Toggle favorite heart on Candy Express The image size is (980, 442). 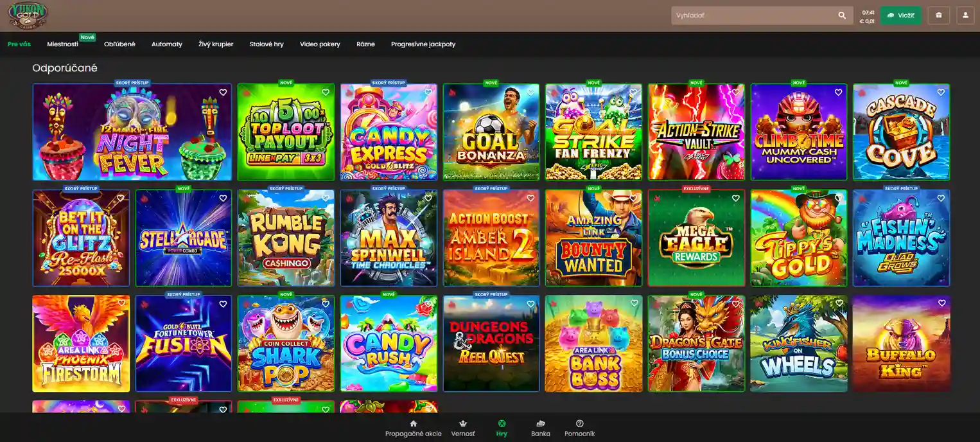pyautogui.click(x=428, y=93)
